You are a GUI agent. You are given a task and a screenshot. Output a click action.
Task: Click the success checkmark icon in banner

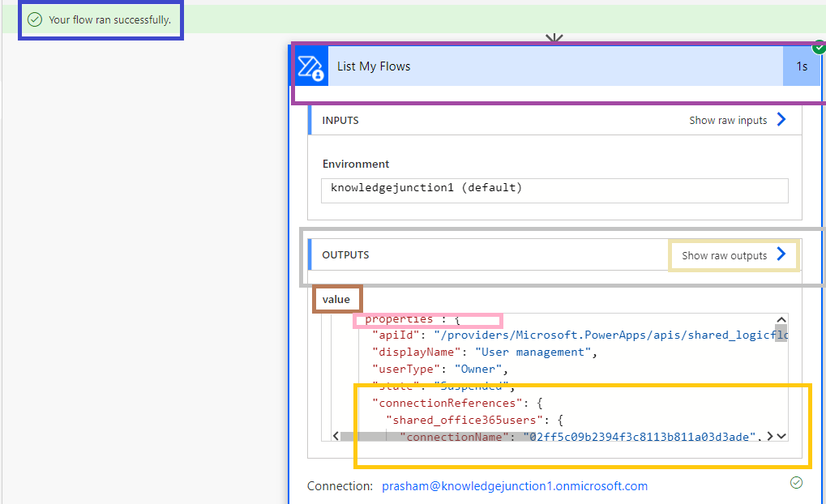pyautogui.click(x=35, y=20)
